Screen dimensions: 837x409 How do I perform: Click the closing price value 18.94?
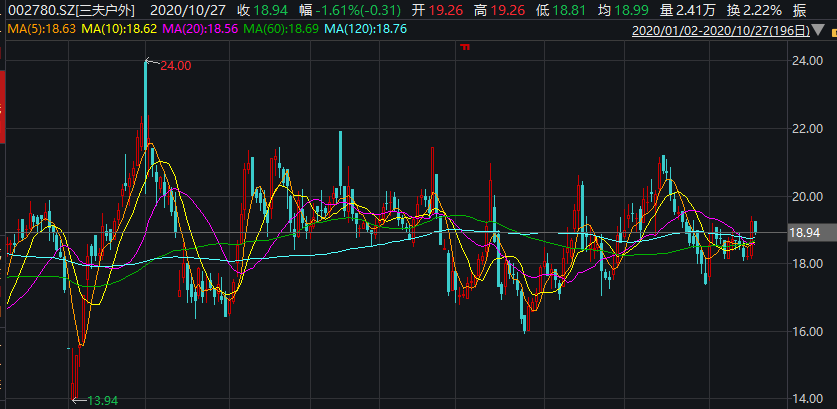click(269, 9)
